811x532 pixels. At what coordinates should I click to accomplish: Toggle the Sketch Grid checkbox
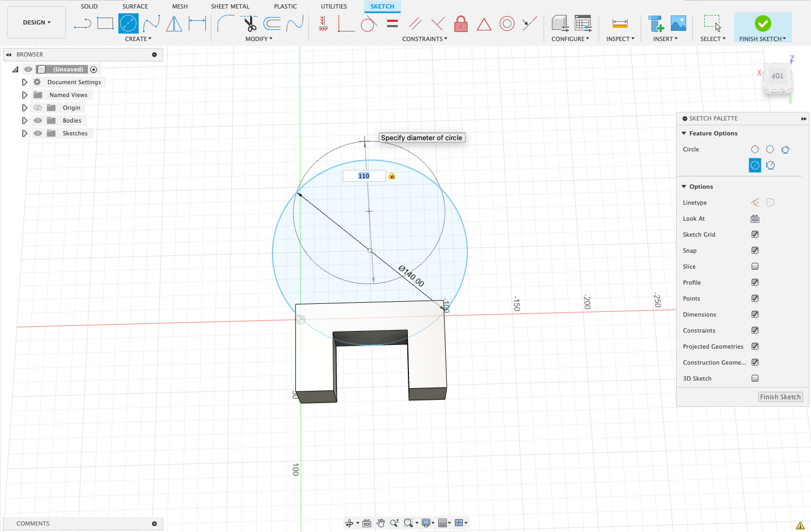point(755,235)
